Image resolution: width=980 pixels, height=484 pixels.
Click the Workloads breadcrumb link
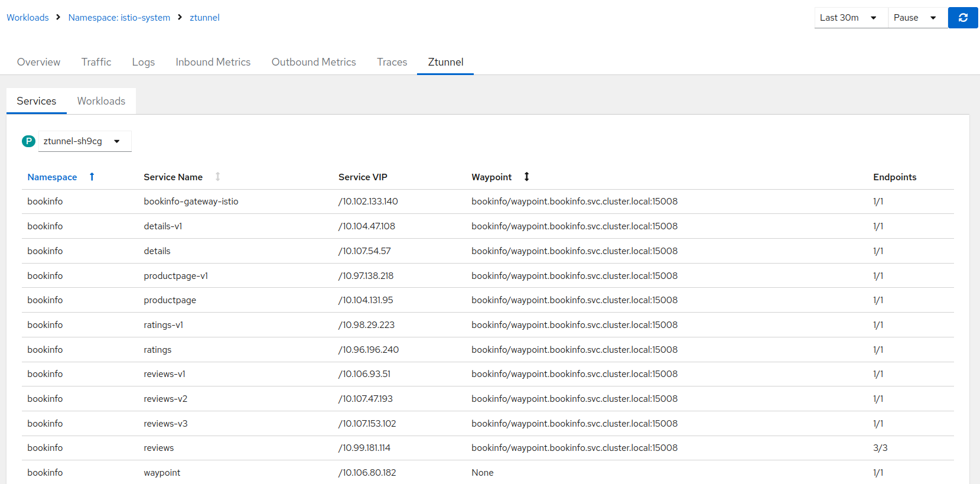[x=28, y=18]
